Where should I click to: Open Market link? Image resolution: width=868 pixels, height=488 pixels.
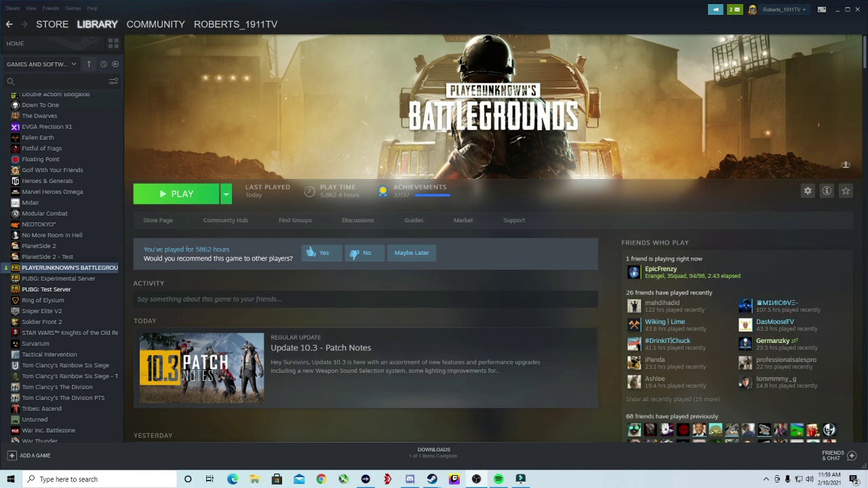click(x=463, y=220)
